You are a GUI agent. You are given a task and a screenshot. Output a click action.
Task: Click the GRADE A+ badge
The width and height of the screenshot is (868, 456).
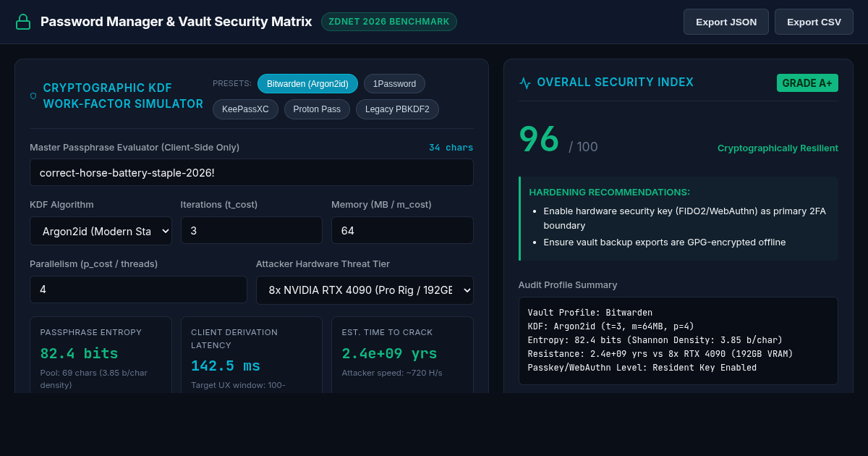tap(807, 83)
